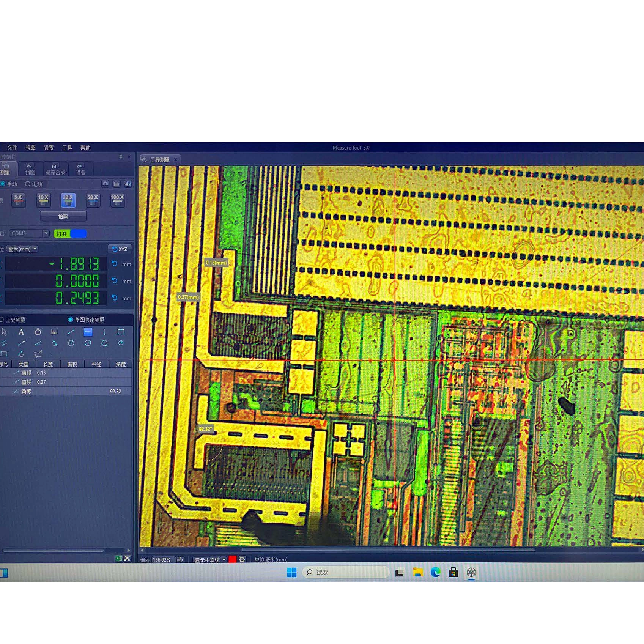644x644 pixels.
Task: Toggle the 打开 serial port switch
Action: click(x=70, y=234)
